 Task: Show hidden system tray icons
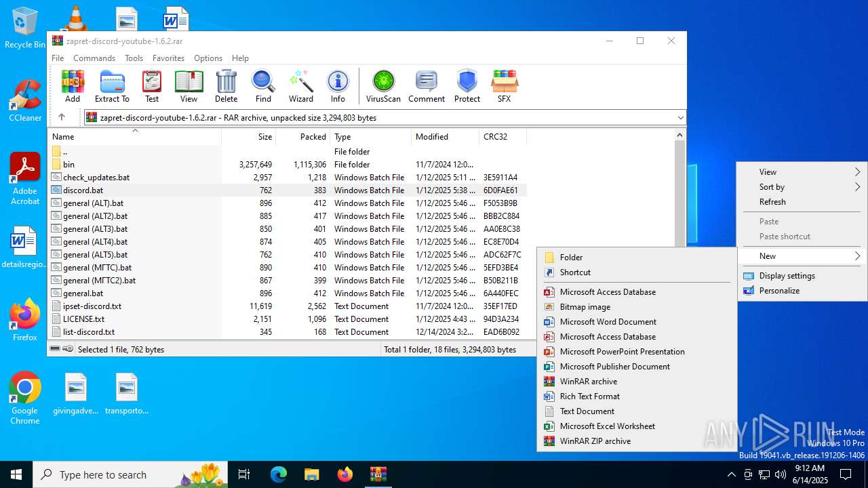coord(731,474)
